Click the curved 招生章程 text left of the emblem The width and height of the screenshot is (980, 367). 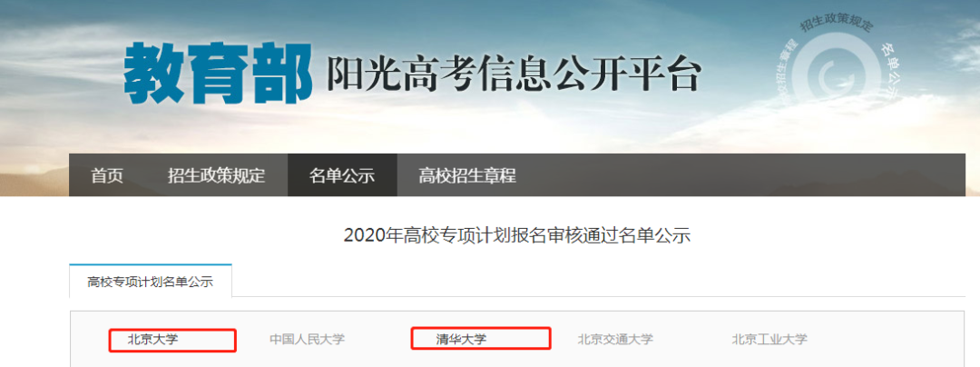coord(783,74)
